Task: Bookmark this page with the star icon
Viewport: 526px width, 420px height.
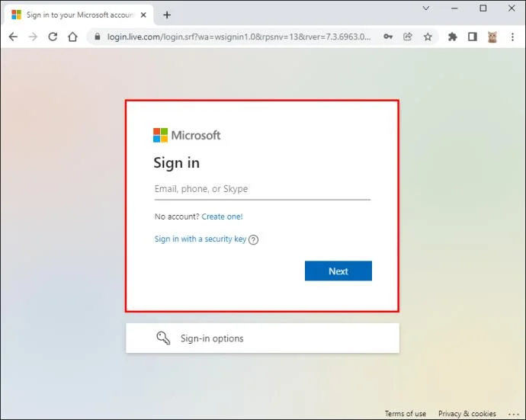Action: 428,37
